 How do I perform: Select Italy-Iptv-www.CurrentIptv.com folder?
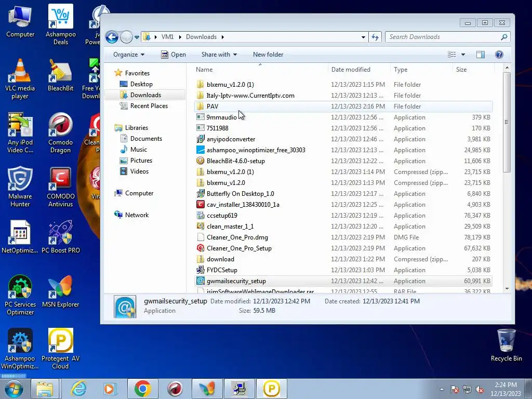tap(343, 96)
